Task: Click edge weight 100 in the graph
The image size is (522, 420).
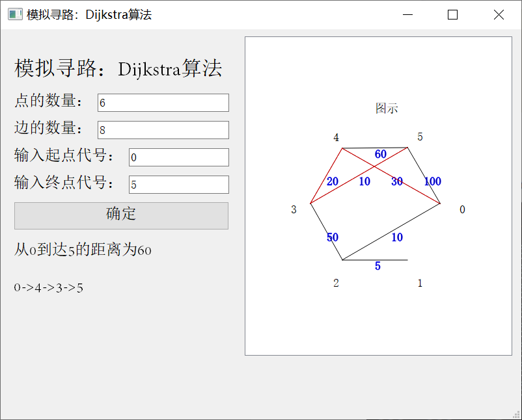Action: point(433,181)
